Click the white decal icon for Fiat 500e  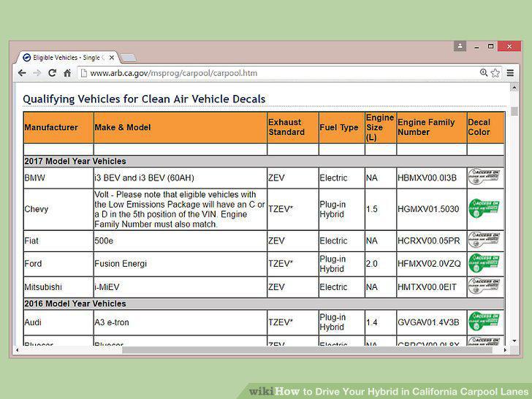[484, 240]
